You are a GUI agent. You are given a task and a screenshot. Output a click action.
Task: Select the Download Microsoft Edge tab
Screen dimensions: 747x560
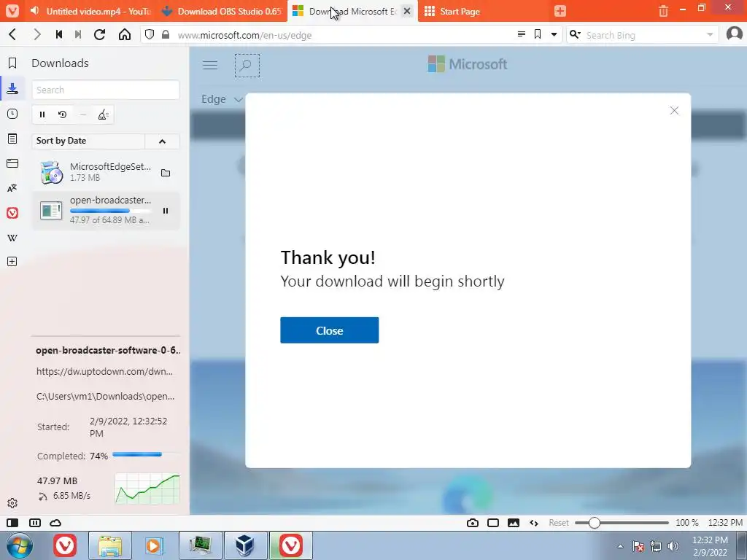click(352, 11)
